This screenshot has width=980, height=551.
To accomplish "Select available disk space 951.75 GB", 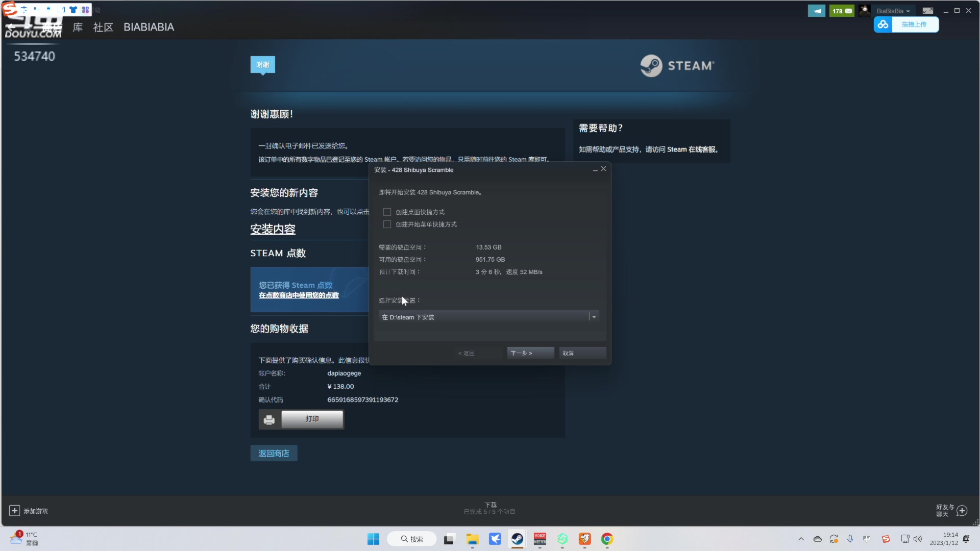I will tap(490, 260).
